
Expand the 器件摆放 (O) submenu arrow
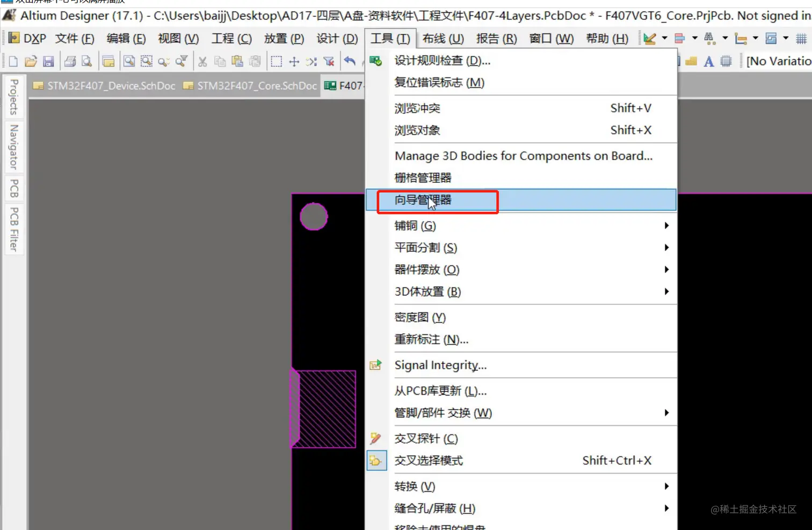(x=666, y=270)
